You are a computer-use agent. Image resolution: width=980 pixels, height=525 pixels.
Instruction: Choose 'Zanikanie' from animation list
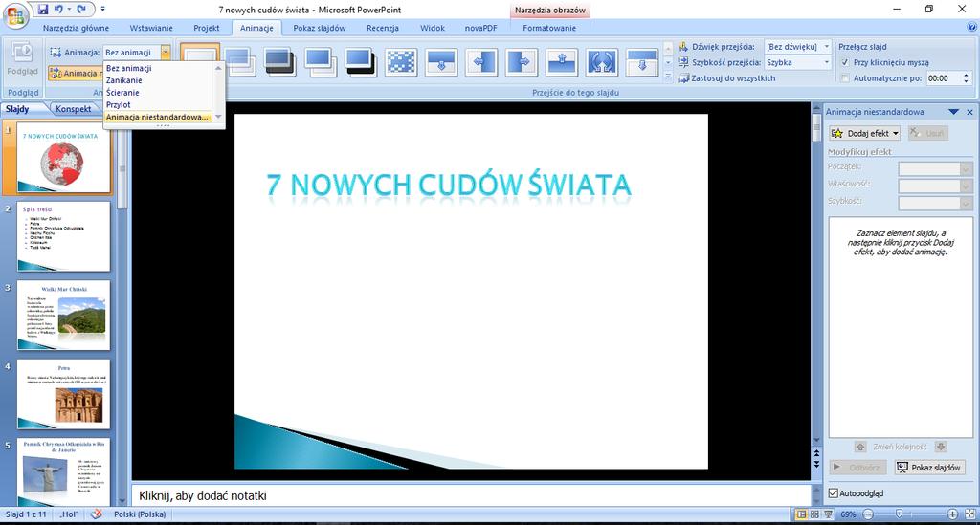(x=160, y=80)
